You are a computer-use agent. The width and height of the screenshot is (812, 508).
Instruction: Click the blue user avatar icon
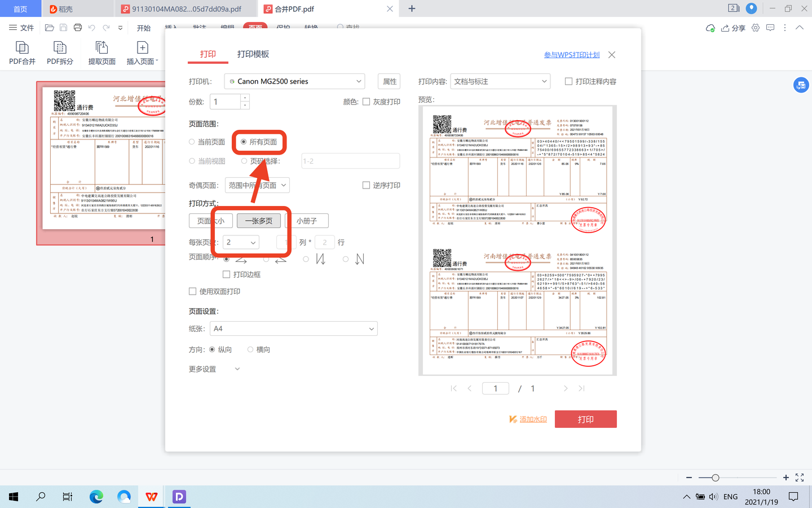tap(751, 8)
